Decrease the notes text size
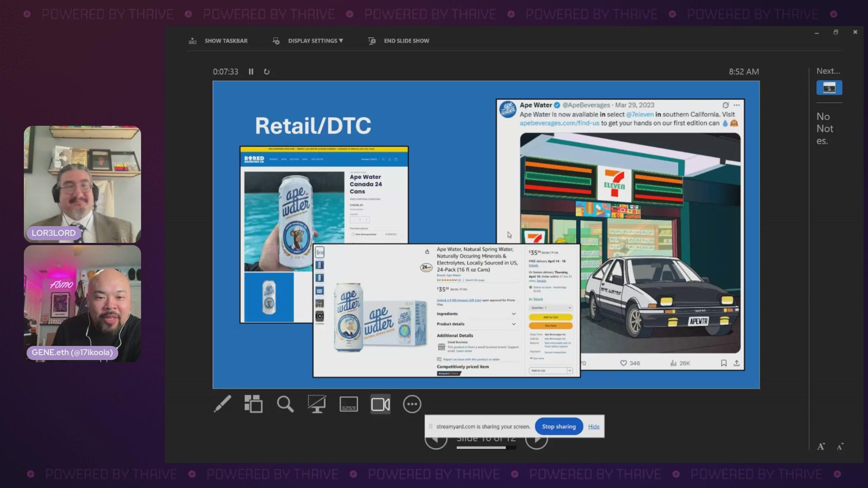The width and height of the screenshot is (868, 488). tap(840, 446)
